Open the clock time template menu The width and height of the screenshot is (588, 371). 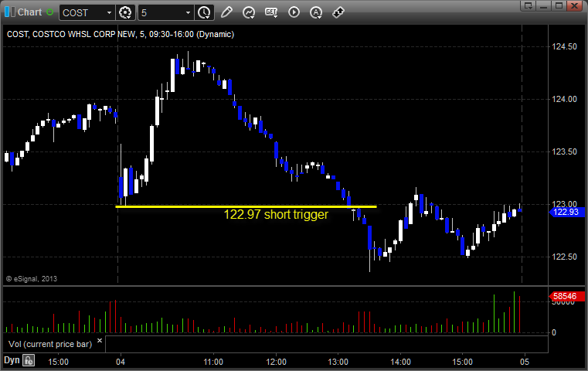click(205, 13)
